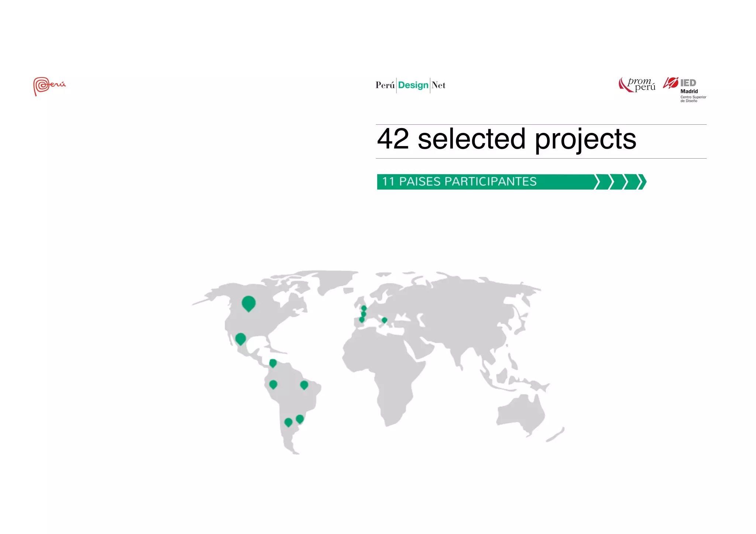Click the map pin over Peru

point(273,385)
